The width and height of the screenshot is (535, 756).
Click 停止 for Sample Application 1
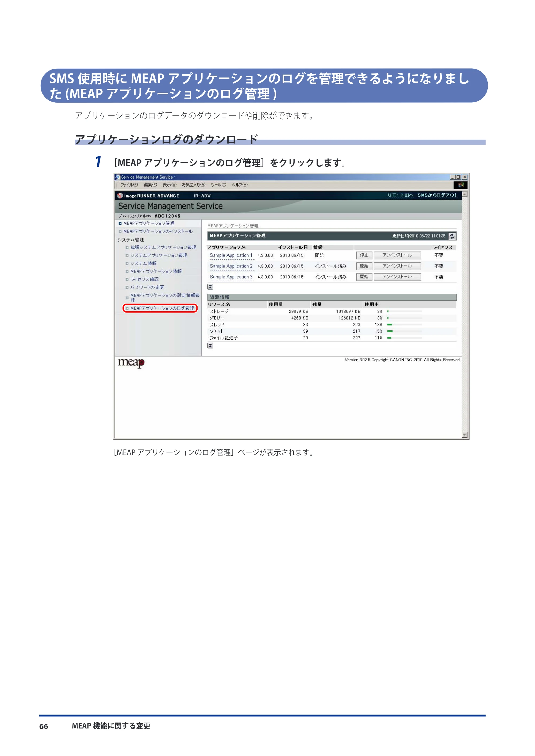[364, 255]
